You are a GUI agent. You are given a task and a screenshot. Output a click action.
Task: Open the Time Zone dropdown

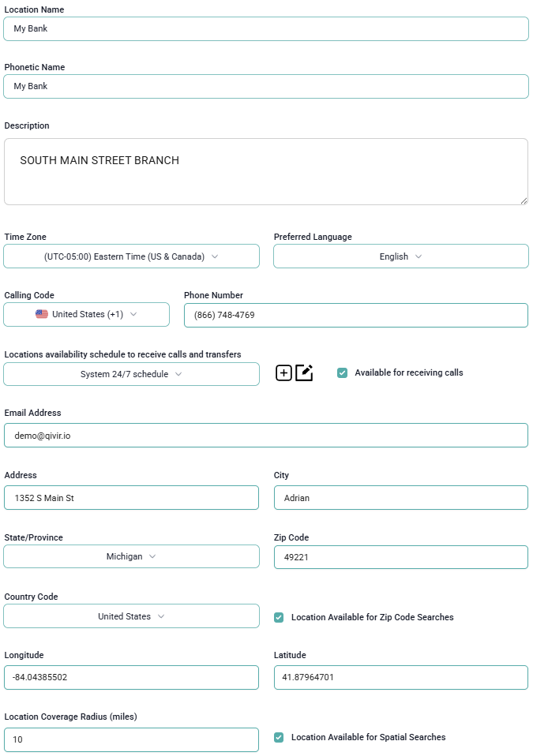tap(131, 256)
